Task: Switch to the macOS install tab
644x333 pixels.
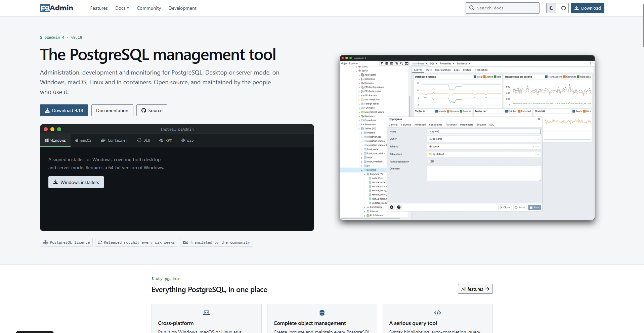Action: click(83, 140)
